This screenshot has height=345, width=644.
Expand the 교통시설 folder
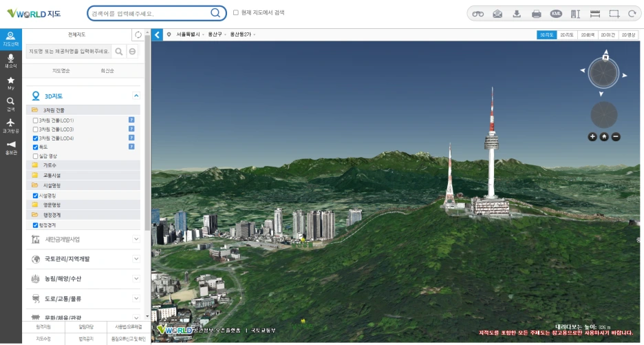click(x=83, y=175)
